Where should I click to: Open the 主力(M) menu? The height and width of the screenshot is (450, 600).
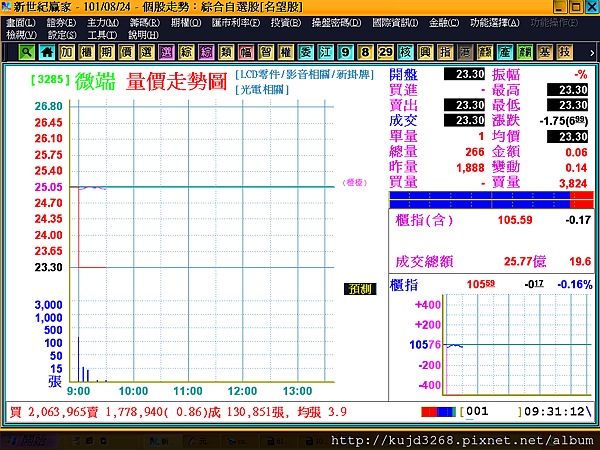103,23
